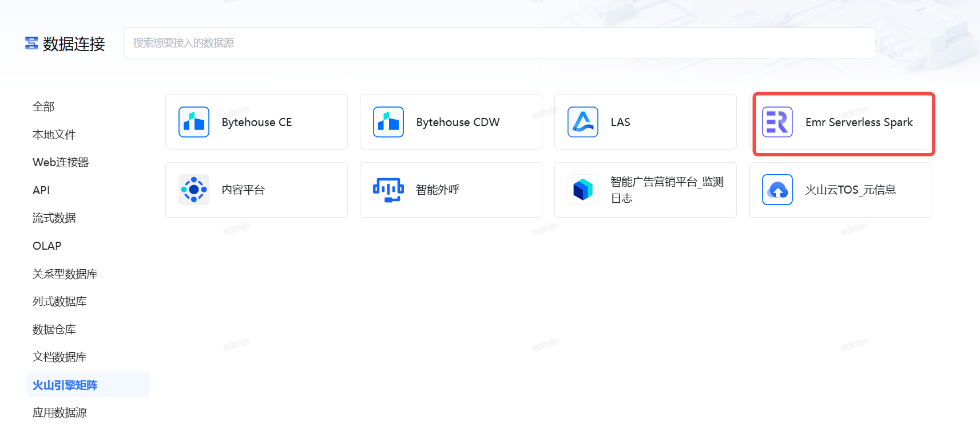Choose the LAS label
This screenshot has width=980, height=433.
pyautogui.click(x=620, y=122)
